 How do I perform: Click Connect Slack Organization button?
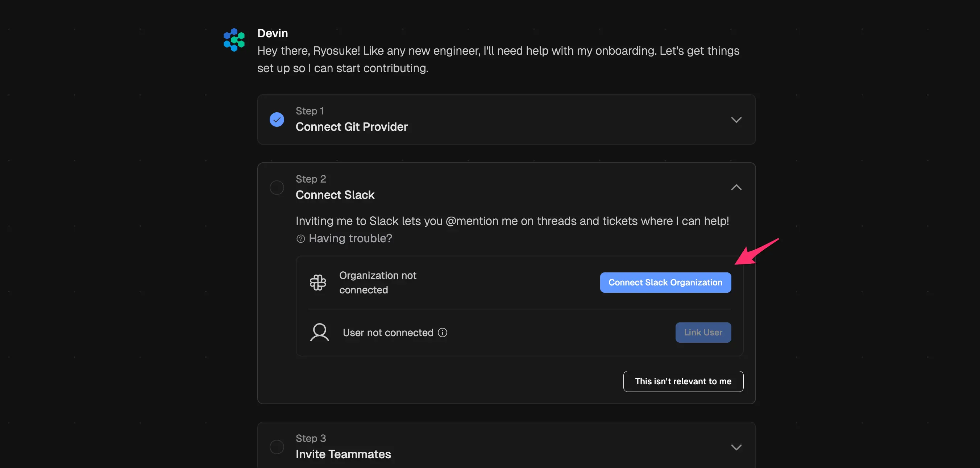pyautogui.click(x=665, y=283)
